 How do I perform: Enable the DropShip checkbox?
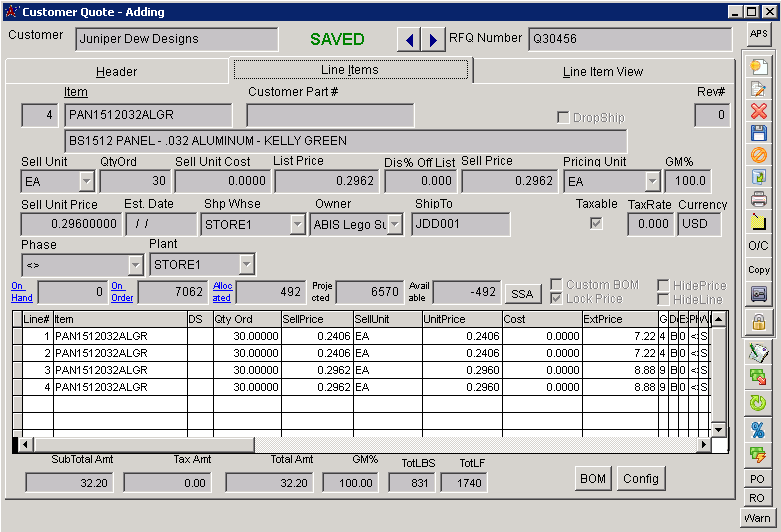point(563,117)
